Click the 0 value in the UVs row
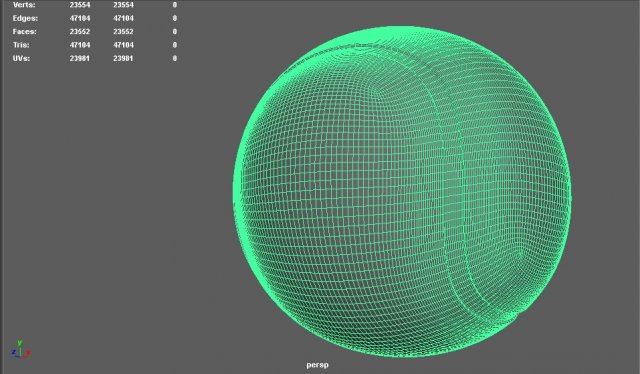 click(x=175, y=58)
